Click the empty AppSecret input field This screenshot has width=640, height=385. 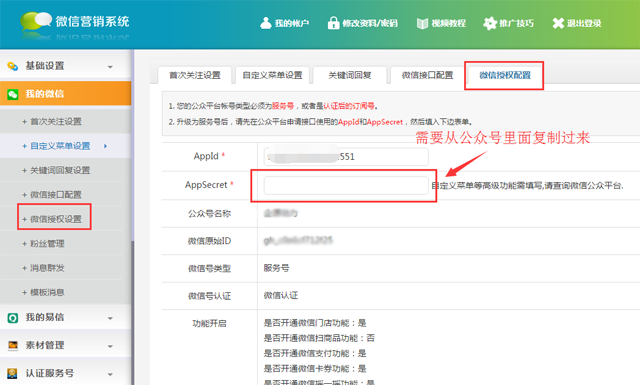coord(346,185)
